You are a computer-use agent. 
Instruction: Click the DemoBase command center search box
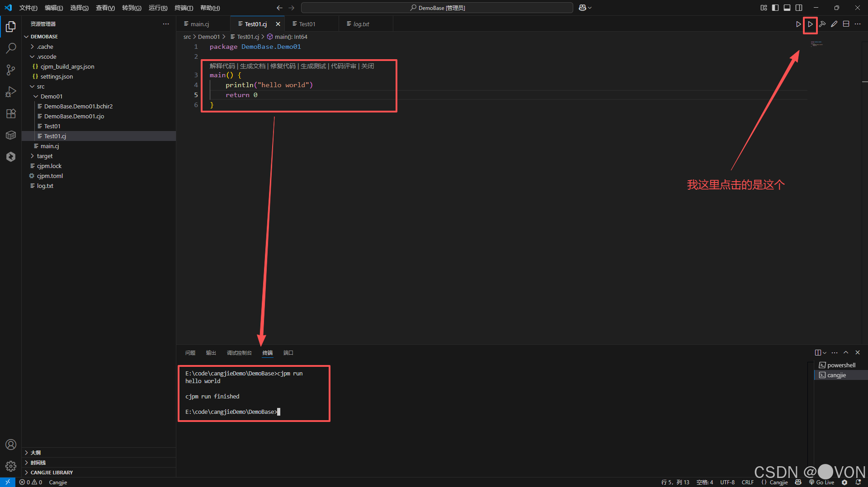pos(437,8)
